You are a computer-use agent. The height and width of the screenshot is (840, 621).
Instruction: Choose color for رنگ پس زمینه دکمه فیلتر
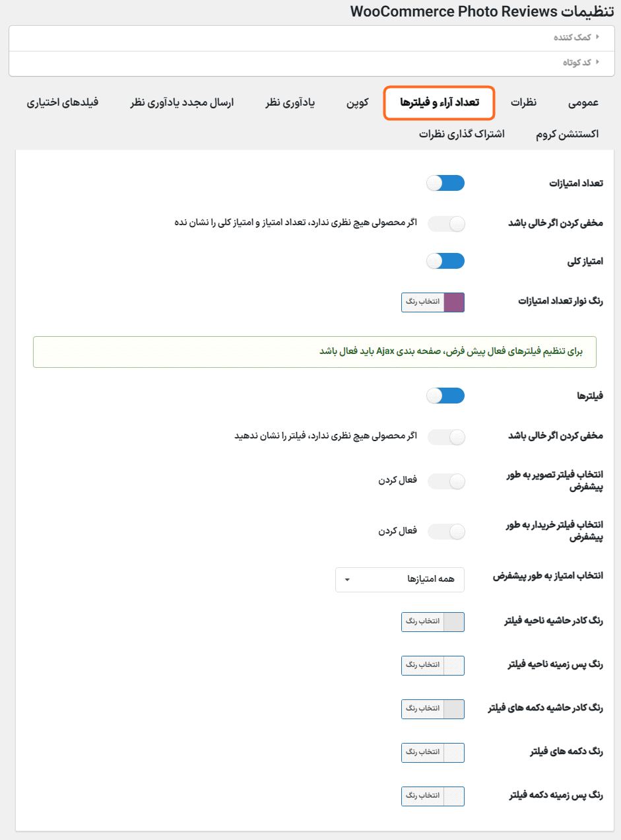tap(423, 796)
